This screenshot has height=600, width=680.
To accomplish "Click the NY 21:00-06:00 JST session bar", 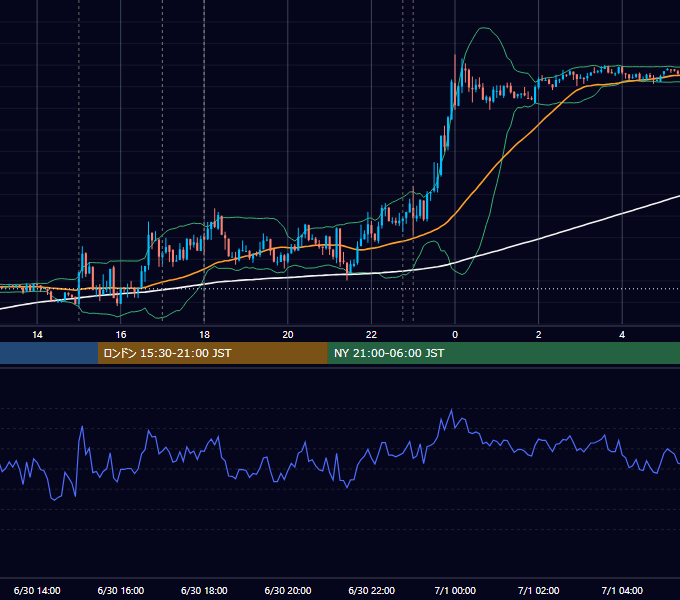I will [x=503, y=353].
